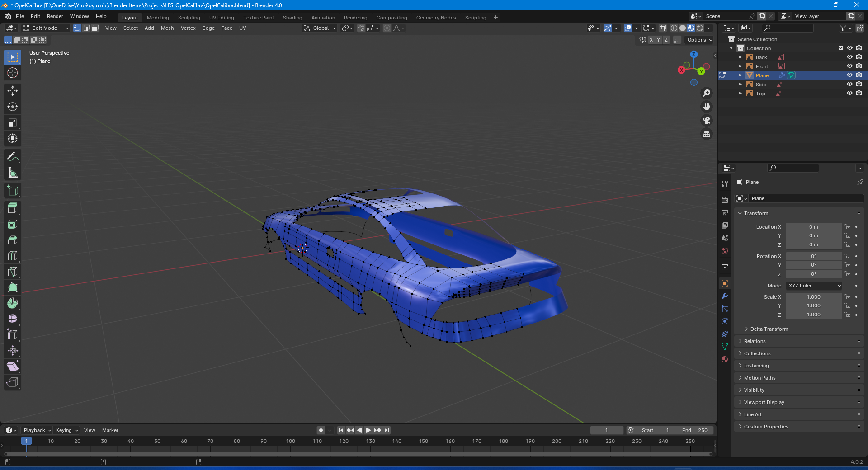Activate the Rotate tool
This screenshot has width=868, height=470.
[13, 107]
